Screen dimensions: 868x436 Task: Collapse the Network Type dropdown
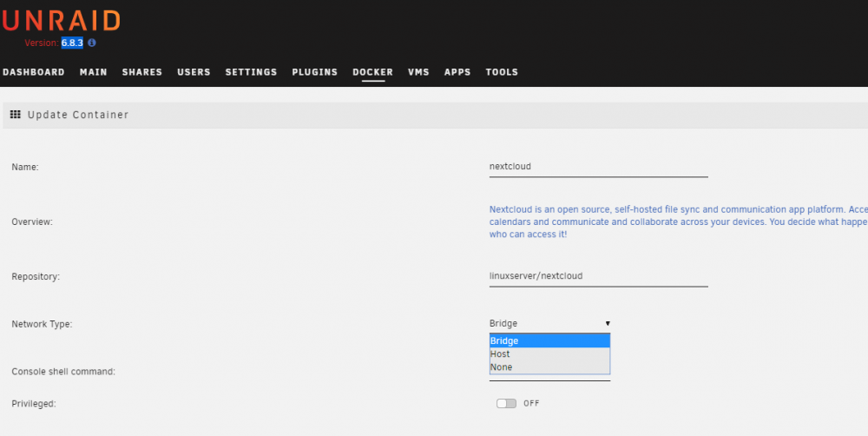tap(549, 324)
